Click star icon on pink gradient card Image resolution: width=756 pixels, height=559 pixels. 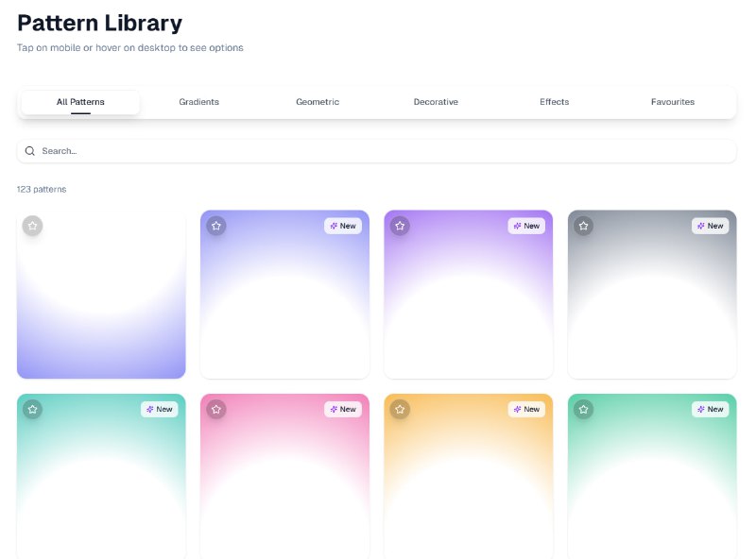216,409
